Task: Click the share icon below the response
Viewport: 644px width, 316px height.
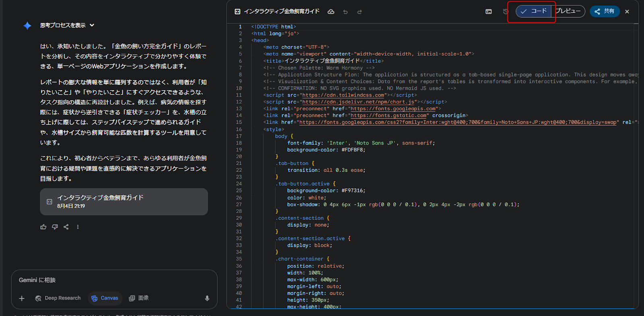Action: coord(66,227)
